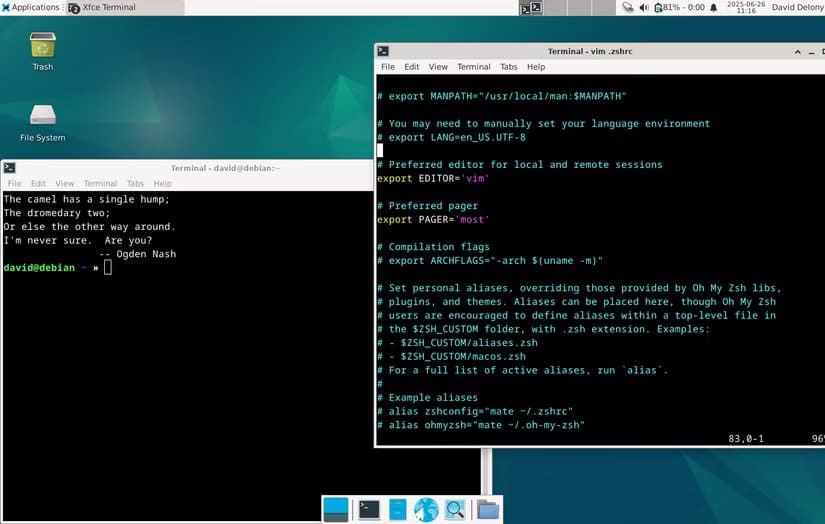The image size is (825, 524).
Task: Open Edit menu in david@debian terminal
Action: (38, 184)
